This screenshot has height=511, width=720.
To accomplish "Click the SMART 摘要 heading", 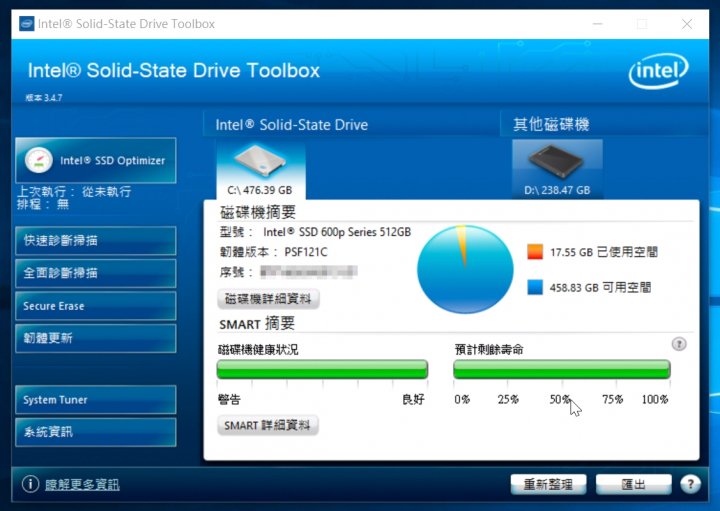I will [257, 324].
